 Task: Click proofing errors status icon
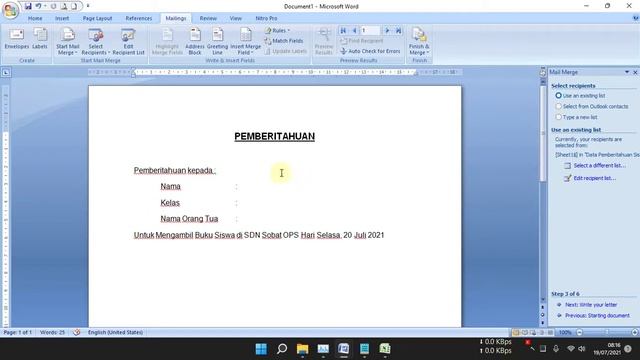[x=76, y=332]
